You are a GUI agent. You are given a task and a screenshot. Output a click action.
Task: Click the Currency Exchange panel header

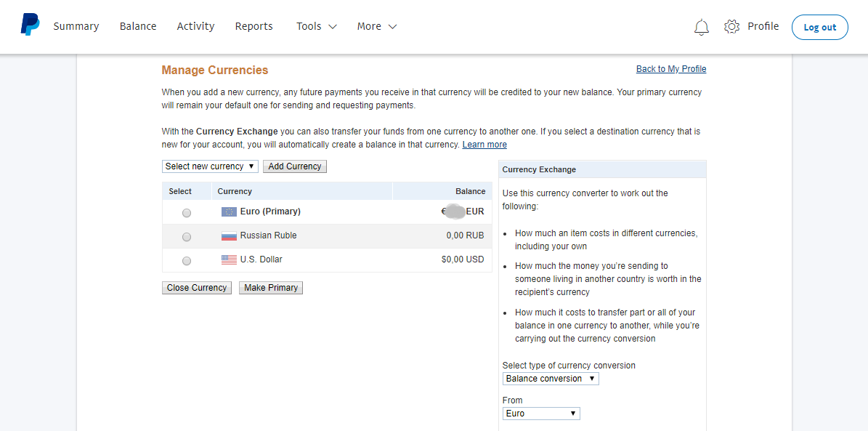click(x=602, y=169)
